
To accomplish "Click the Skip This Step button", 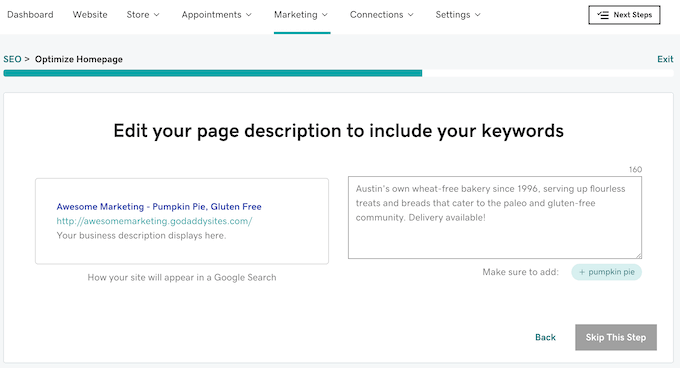I will click(x=616, y=337).
